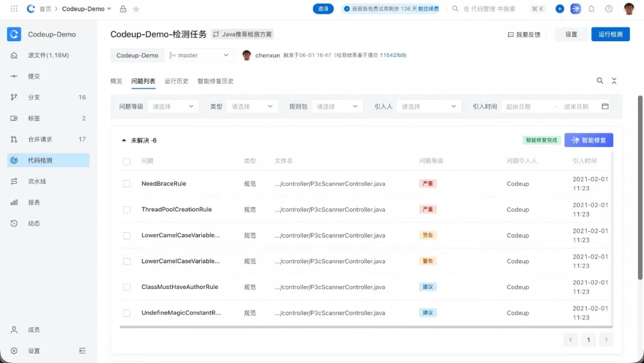Click the Codeup logo in top bar
644x363 pixels.
pyautogui.click(x=30, y=8)
